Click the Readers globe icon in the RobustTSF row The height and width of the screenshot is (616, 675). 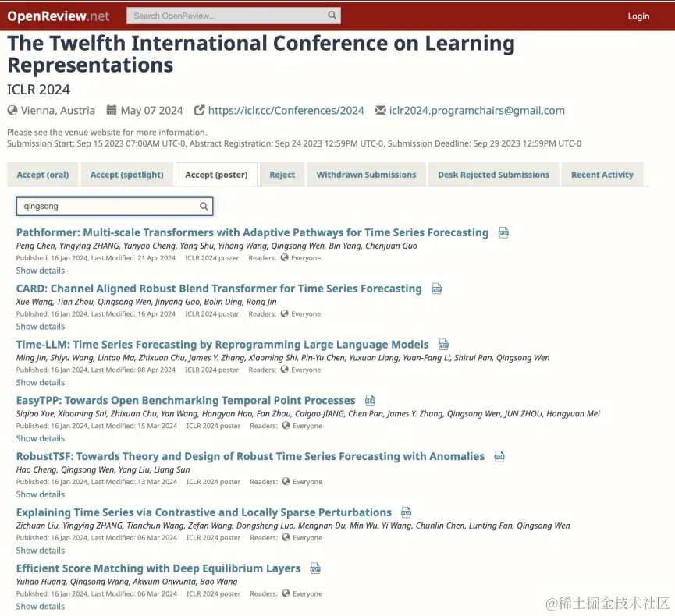286,481
